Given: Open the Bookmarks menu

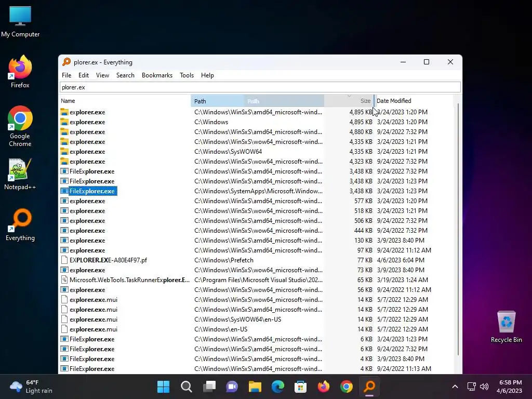Looking at the screenshot, I should (x=157, y=75).
